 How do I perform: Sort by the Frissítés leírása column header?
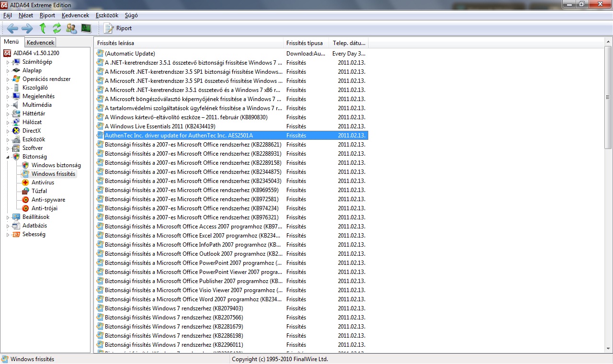point(189,43)
